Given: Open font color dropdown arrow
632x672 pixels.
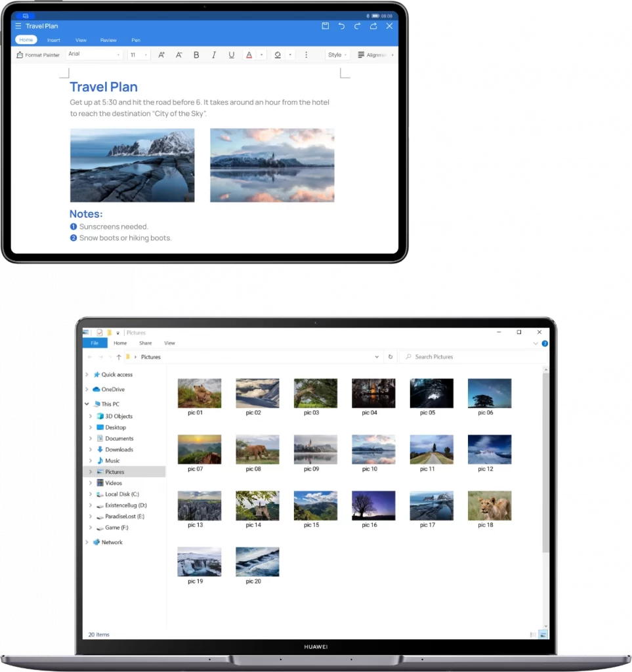Looking at the screenshot, I should pyautogui.click(x=261, y=55).
